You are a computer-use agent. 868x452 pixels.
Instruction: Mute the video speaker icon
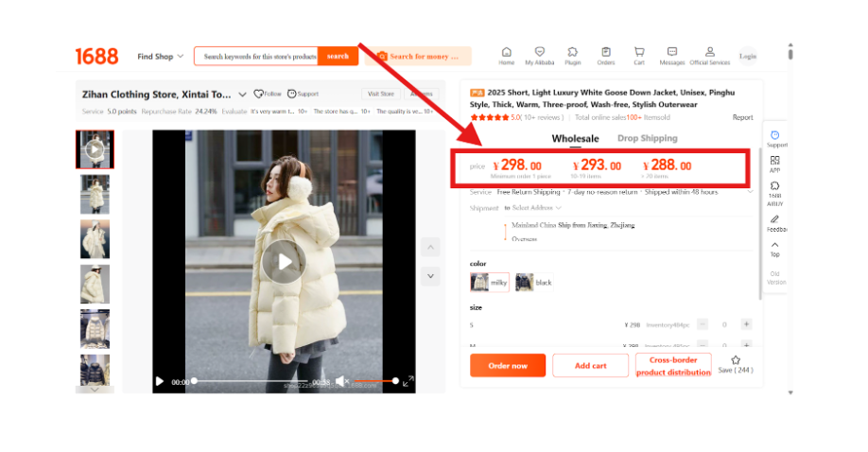point(341,381)
